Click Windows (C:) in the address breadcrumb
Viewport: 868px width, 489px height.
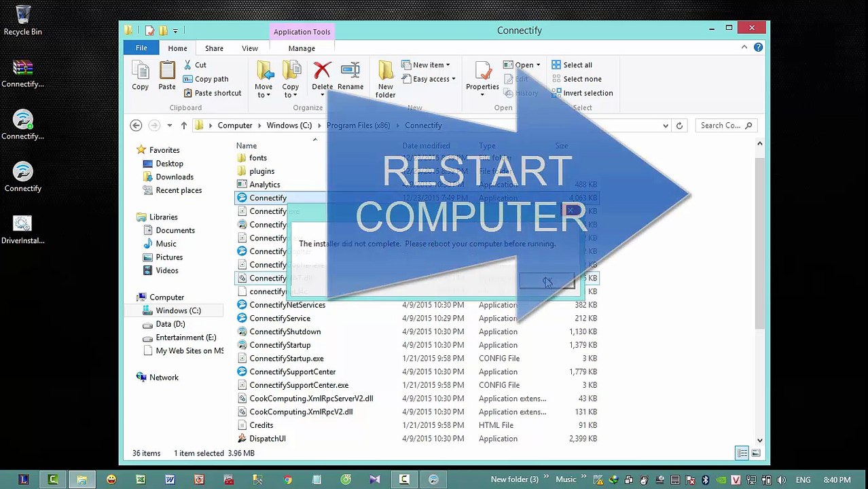(289, 126)
